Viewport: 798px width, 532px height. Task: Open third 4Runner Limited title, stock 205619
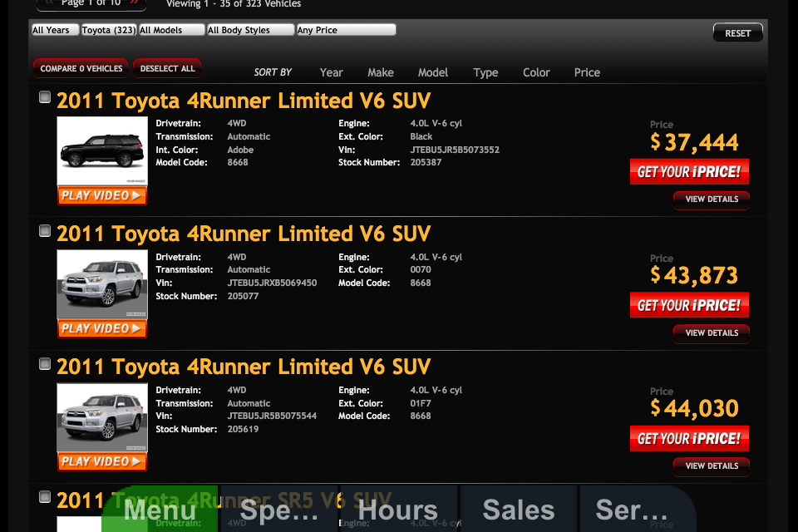[244, 367]
